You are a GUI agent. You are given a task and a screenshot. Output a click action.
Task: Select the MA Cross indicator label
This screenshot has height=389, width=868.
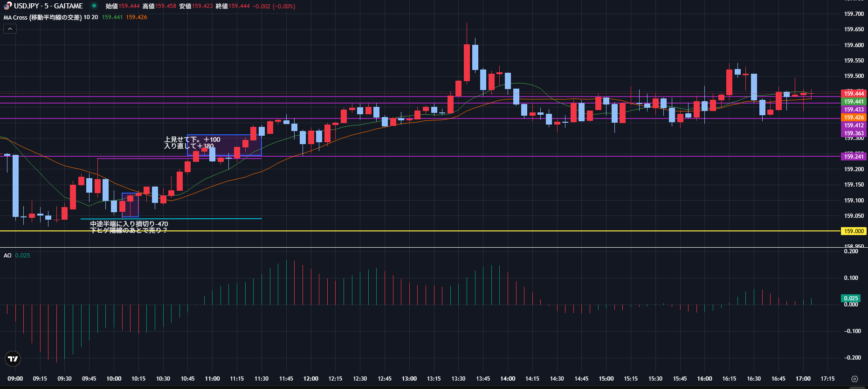[x=42, y=17]
